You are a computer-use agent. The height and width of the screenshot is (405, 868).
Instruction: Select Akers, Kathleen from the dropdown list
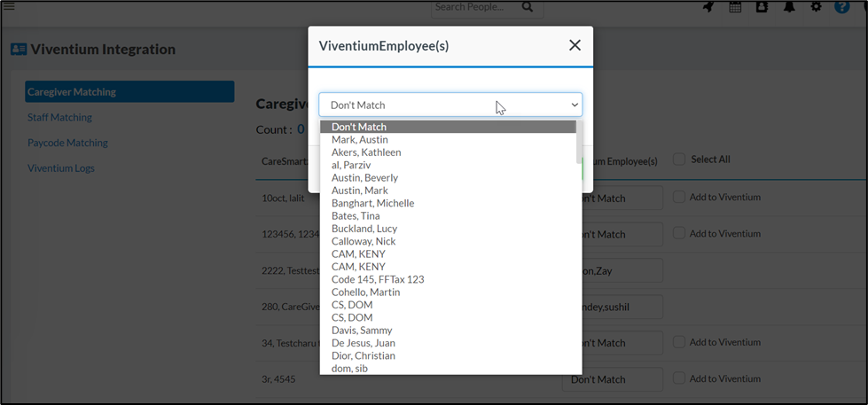pos(366,152)
